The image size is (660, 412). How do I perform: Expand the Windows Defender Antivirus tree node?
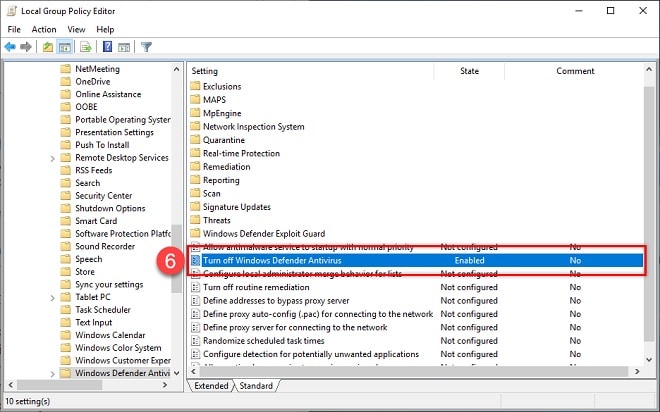tap(52, 373)
